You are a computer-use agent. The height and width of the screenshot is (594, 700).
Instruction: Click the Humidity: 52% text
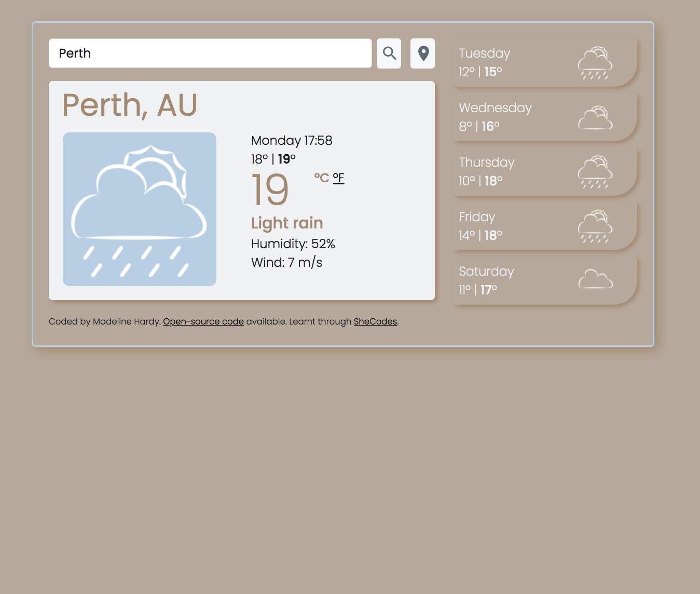[x=293, y=244]
